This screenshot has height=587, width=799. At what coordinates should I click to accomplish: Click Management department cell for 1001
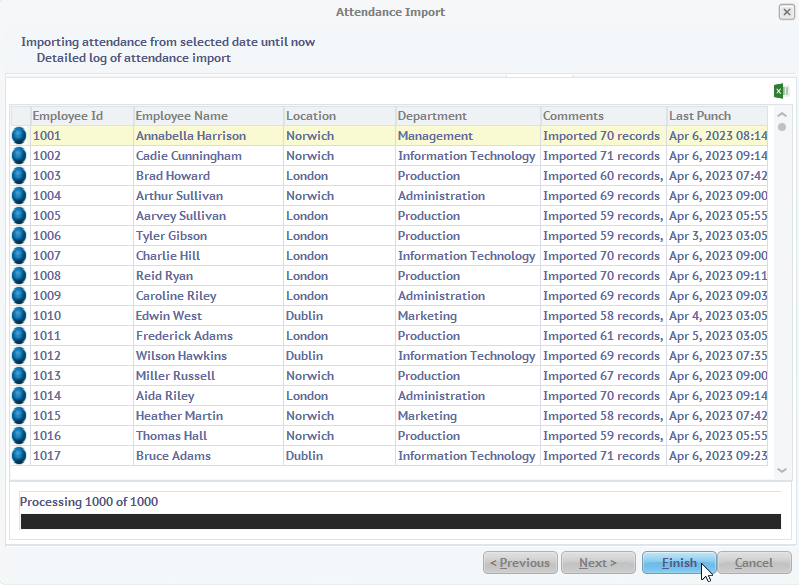pyautogui.click(x=468, y=136)
